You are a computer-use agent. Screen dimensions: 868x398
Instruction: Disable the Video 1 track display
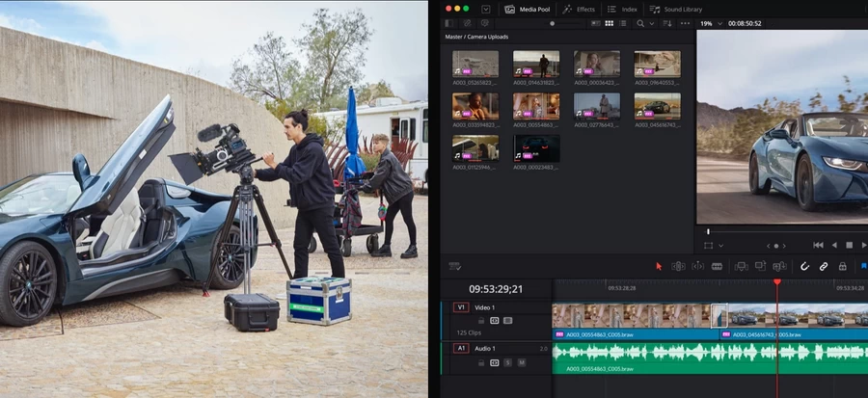click(507, 321)
